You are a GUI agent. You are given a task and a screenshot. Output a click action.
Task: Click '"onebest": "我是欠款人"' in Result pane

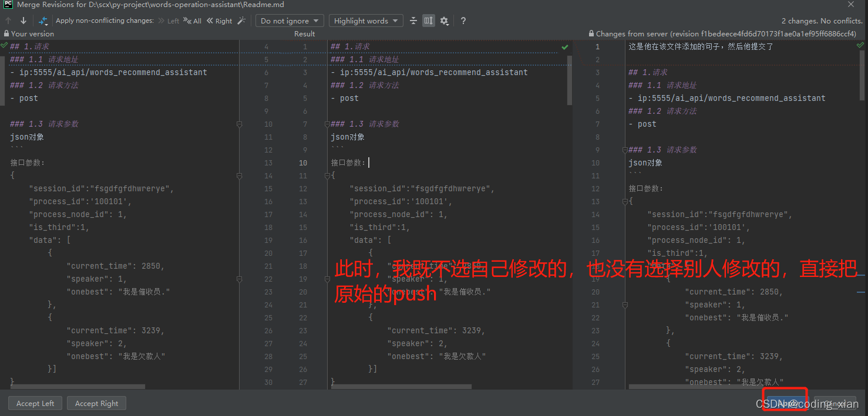436,357
